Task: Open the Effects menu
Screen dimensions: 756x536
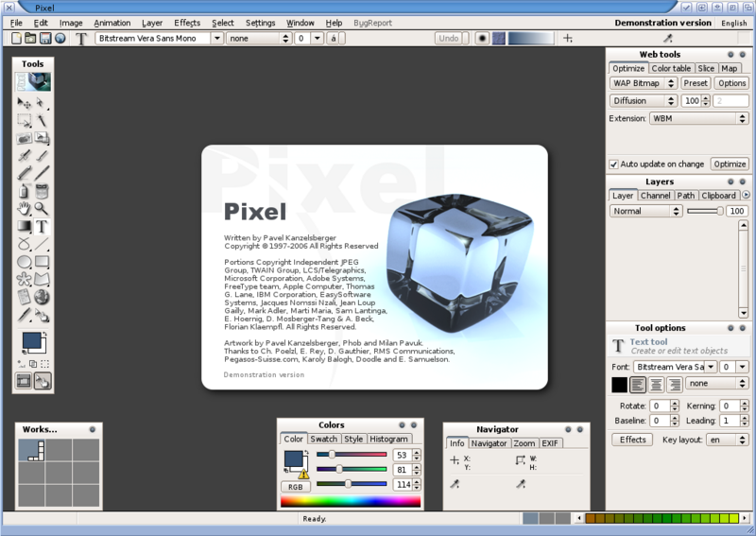Action: pos(186,23)
